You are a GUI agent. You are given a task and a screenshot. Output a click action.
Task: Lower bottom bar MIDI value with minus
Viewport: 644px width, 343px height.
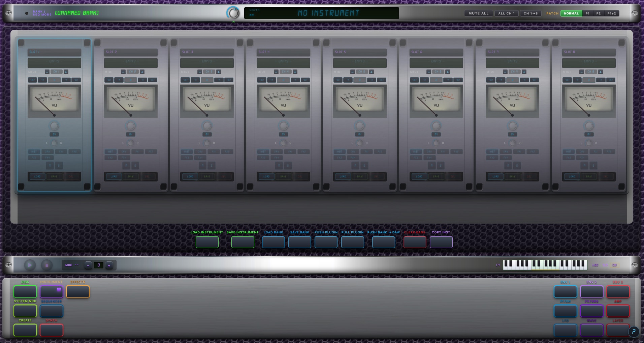point(88,265)
